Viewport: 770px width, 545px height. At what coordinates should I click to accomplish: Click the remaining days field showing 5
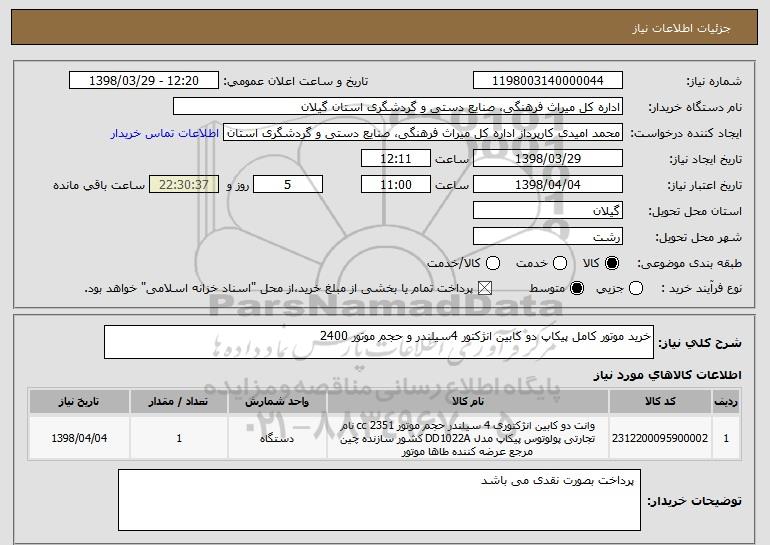(x=288, y=185)
